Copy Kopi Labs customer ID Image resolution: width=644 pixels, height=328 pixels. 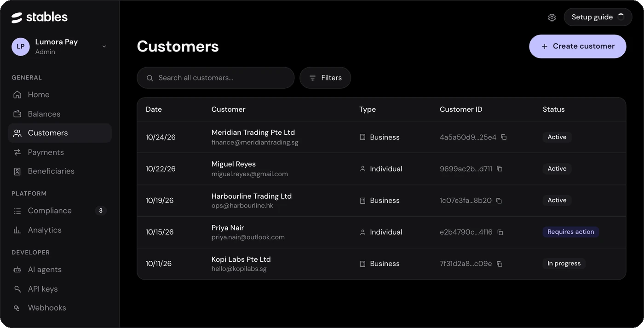[x=500, y=264]
